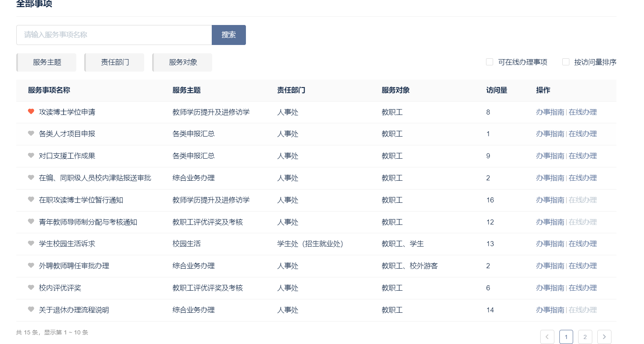Switch to page 2
Viewport: 644px width, 344px height.
pyautogui.click(x=585, y=337)
